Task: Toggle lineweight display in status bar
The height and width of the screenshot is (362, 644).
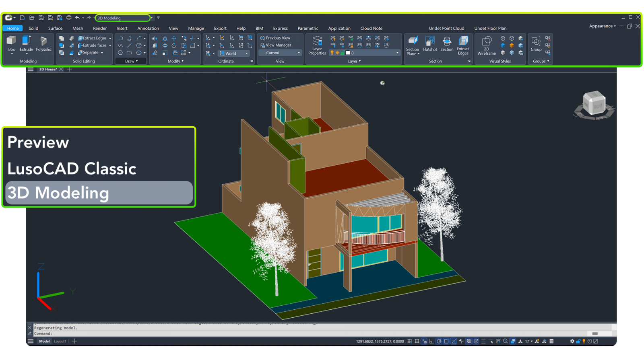Action: pyautogui.click(x=483, y=341)
